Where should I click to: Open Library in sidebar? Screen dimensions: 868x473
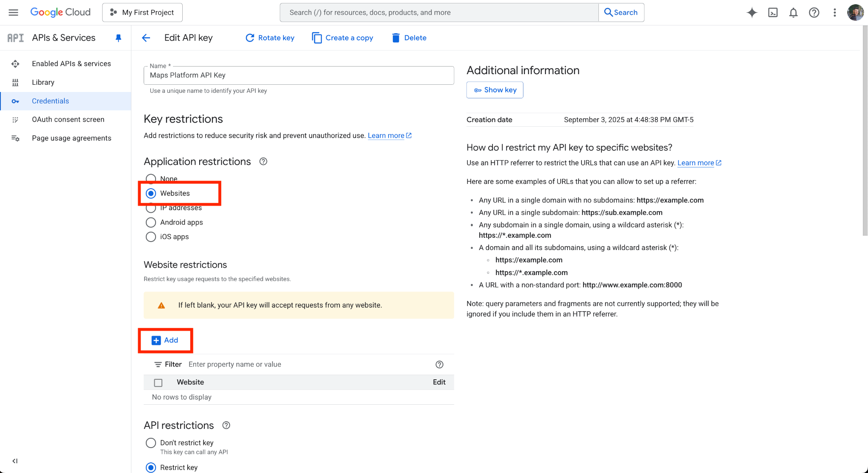(x=43, y=82)
